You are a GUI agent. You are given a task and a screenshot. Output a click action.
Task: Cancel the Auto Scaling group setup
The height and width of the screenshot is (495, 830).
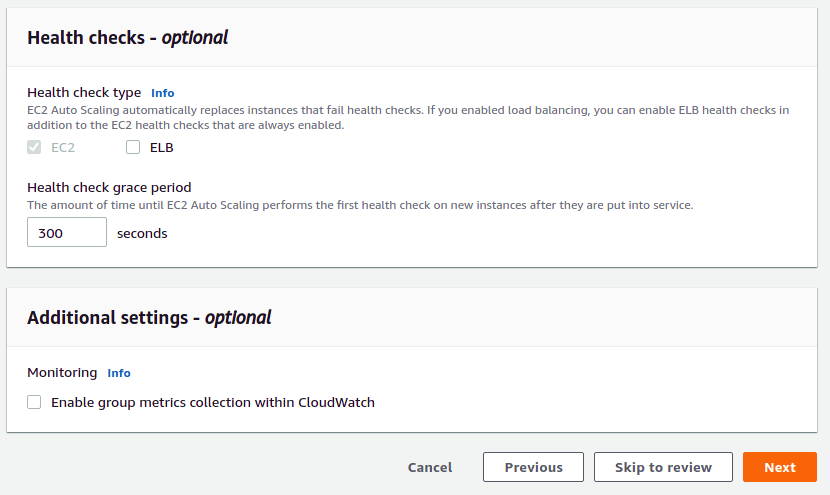(x=430, y=467)
